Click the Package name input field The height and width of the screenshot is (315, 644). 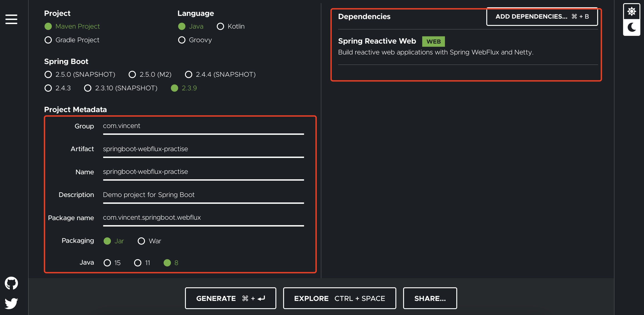203,218
